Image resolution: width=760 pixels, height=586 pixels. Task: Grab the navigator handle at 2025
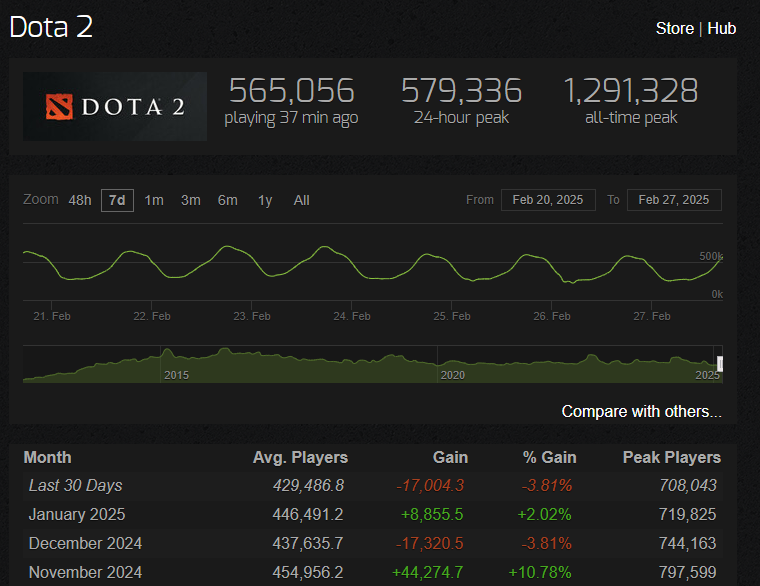click(719, 363)
